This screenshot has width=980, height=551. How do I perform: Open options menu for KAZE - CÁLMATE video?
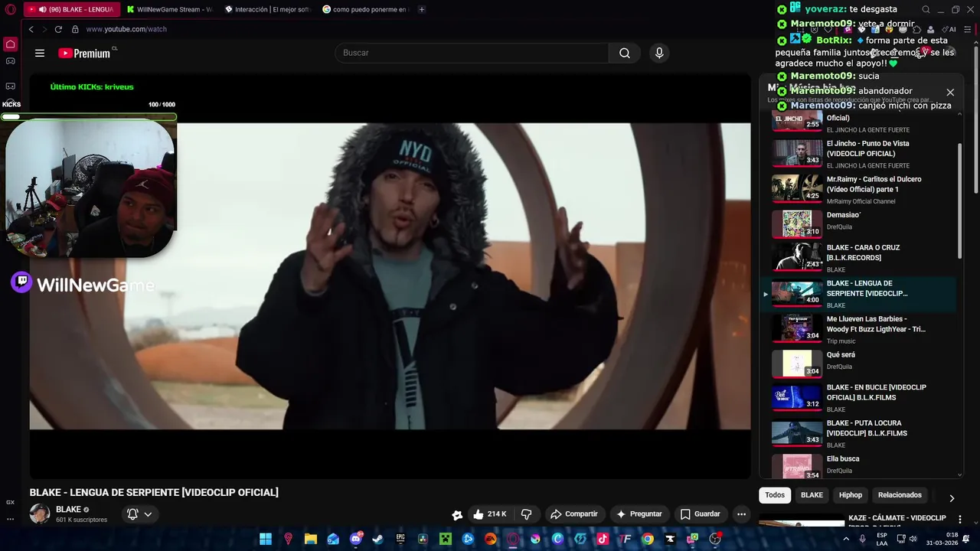click(959, 520)
